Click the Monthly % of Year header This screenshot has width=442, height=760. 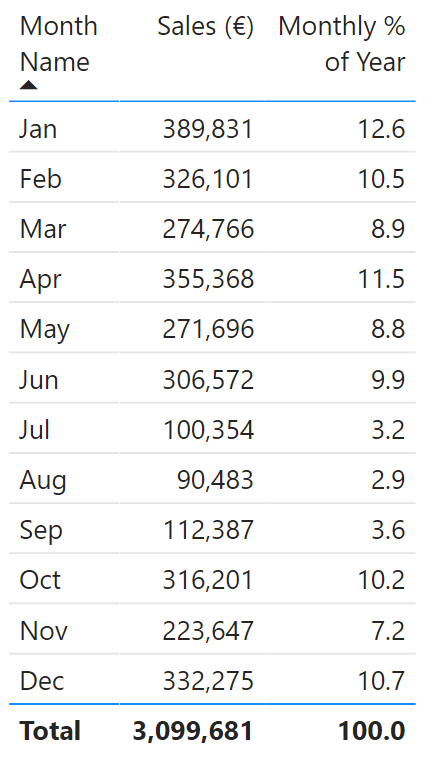342,44
